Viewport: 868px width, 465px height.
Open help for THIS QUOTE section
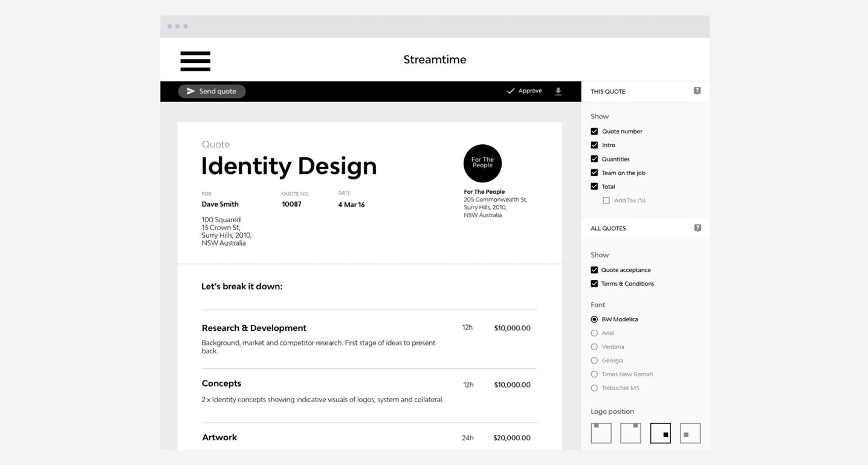point(697,91)
